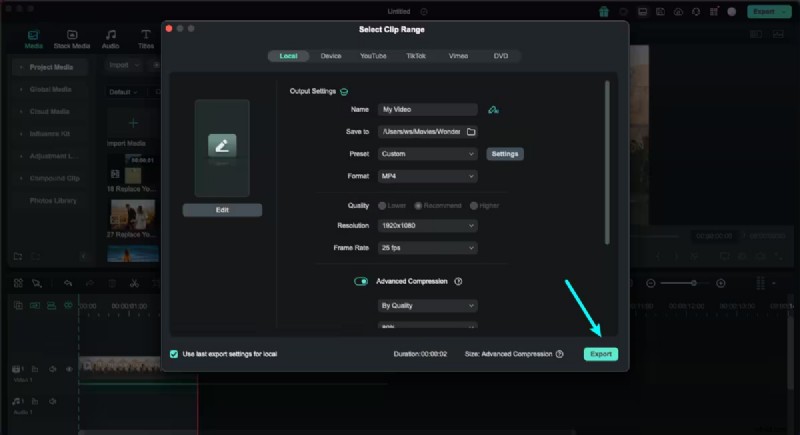Click the headset support icon in title bar
The height and width of the screenshot is (435, 800).
pos(696,12)
